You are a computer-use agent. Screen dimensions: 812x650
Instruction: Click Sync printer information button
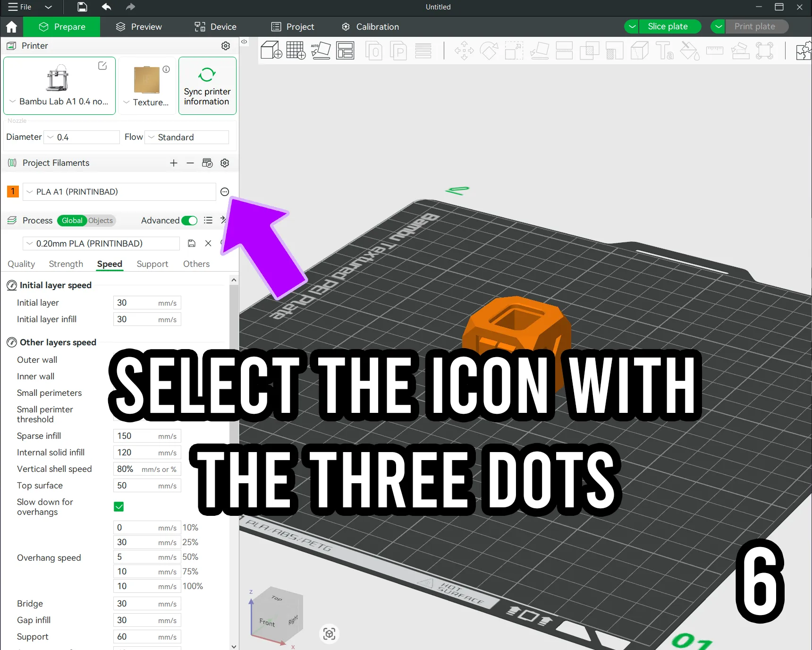[207, 86]
